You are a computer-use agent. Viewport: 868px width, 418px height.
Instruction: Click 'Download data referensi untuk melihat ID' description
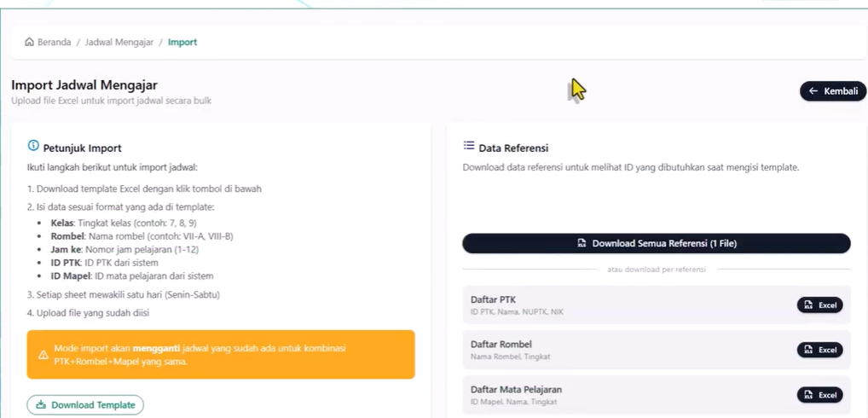point(631,167)
